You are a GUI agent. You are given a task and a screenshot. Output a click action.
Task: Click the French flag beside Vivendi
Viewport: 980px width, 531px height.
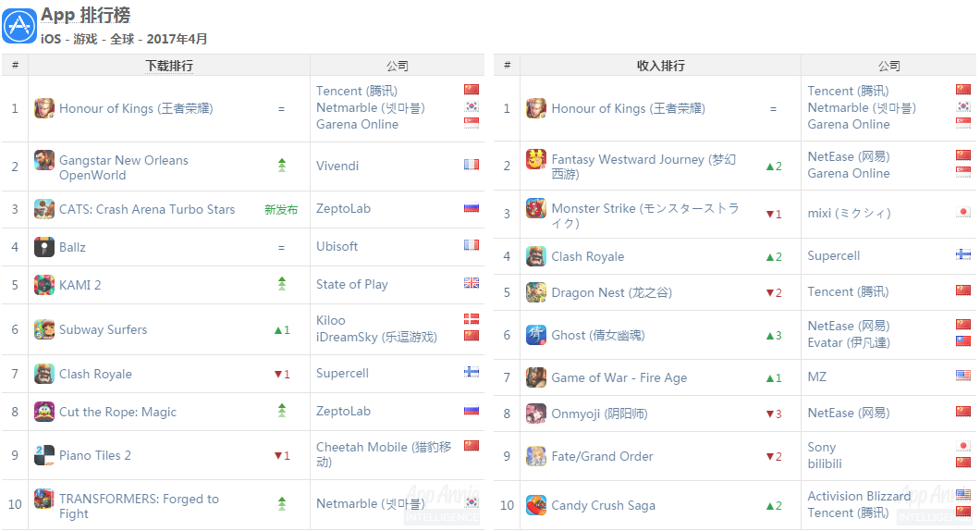pos(472,165)
